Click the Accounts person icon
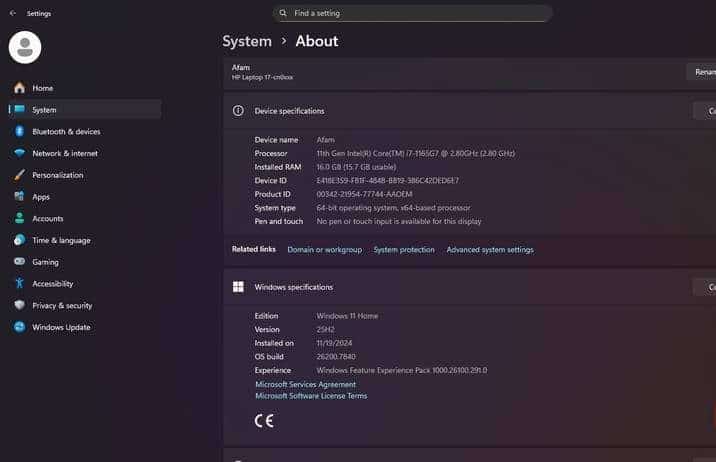 (x=19, y=218)
